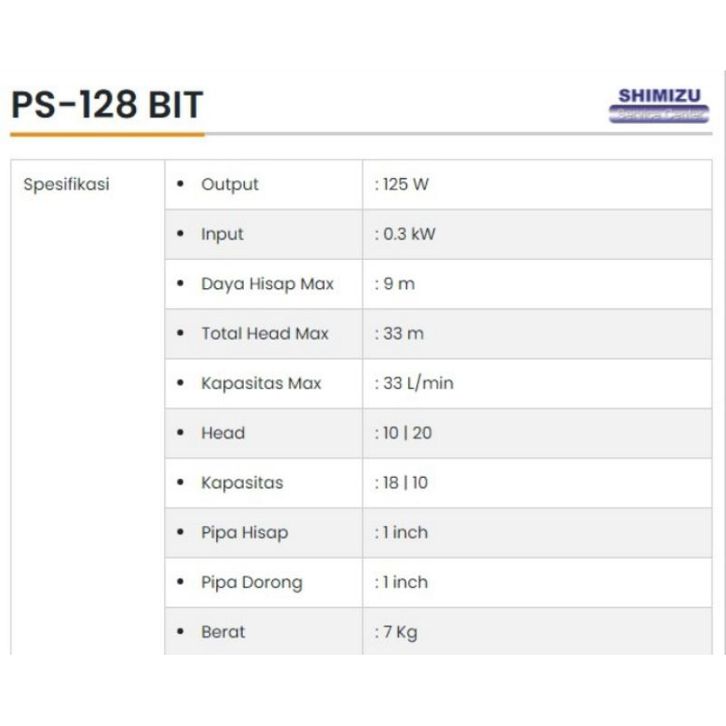
Task: Select the Input row label
Action: click(x=222, y=234)
